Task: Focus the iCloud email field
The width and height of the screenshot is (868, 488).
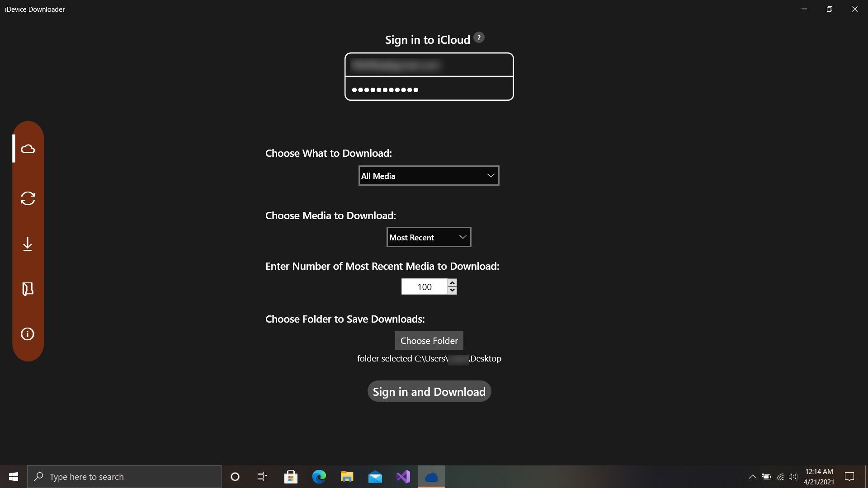Action: click(x=429, y=66)
